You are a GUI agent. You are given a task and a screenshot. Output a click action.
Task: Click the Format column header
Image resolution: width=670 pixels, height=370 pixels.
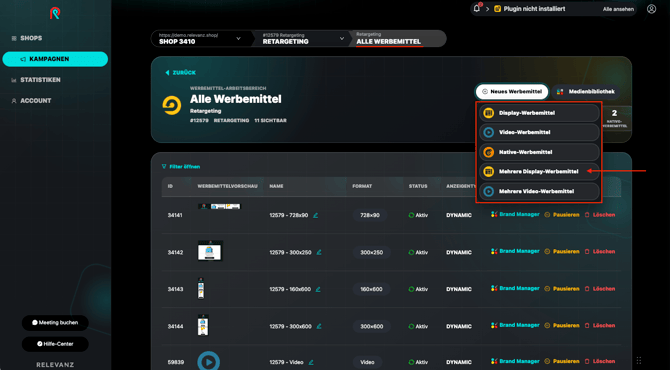pos(362,186)
